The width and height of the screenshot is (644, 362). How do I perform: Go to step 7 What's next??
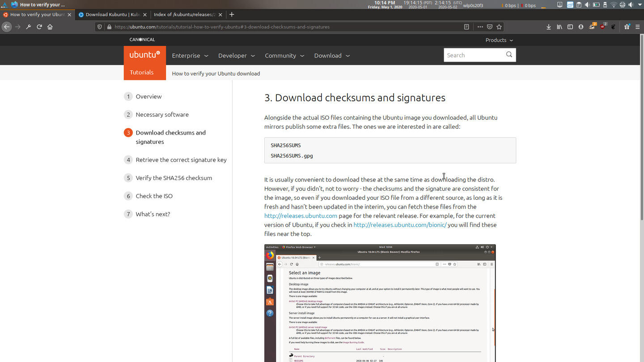click(153, 214)
